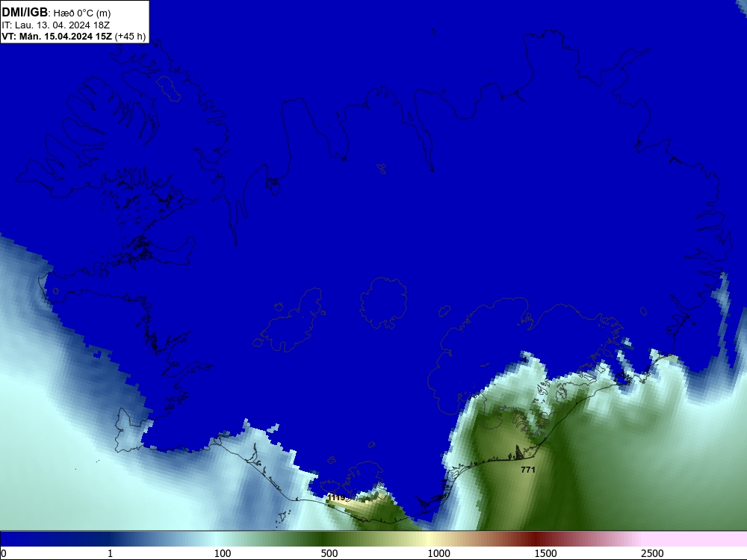Click the '1500' label on the color scale
The image size is (747, 560).
coord(545,553)
